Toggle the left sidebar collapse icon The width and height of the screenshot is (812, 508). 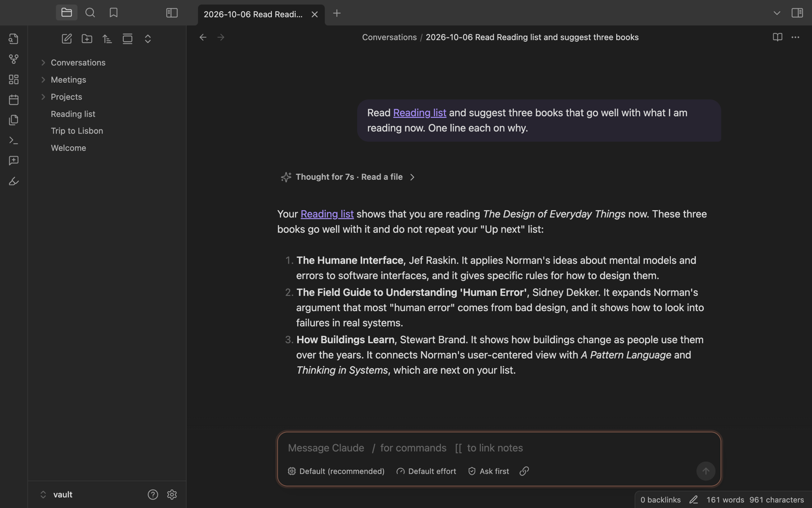click(x=172, y=13)
